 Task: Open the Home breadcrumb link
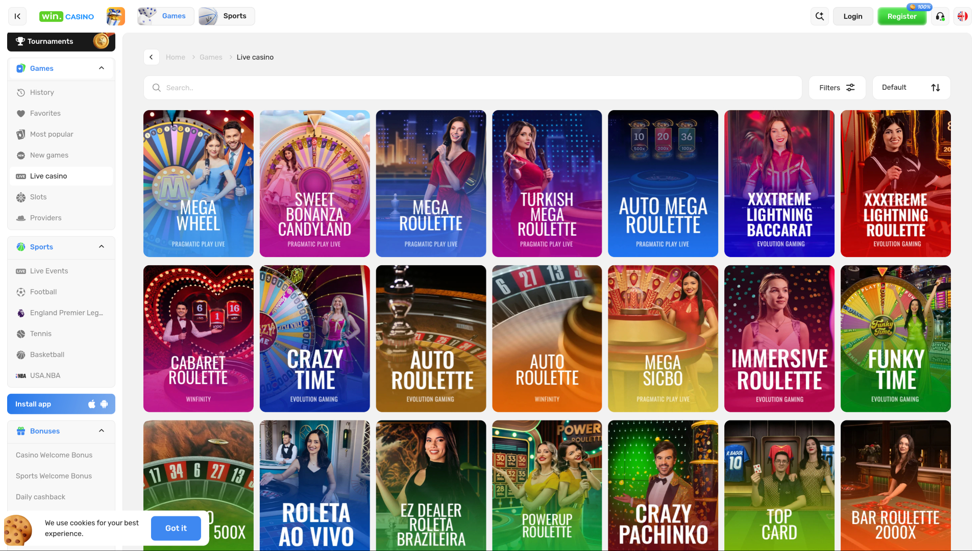point(176,57)
